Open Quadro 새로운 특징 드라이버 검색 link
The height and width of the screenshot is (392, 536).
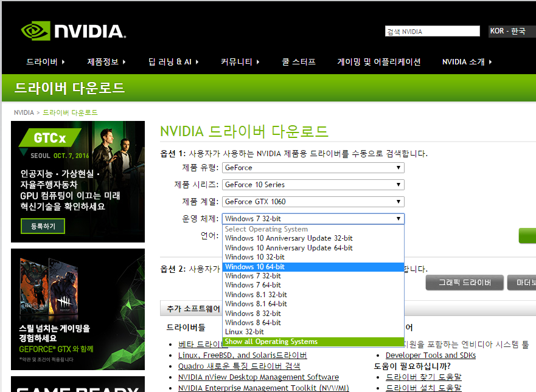point(239,366)
